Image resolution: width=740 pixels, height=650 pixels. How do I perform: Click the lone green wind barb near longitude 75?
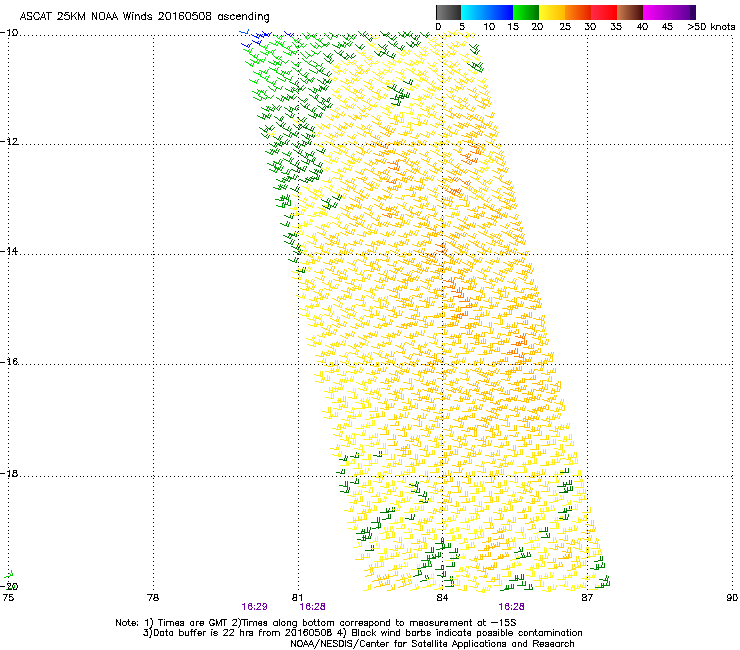point(8,574)
